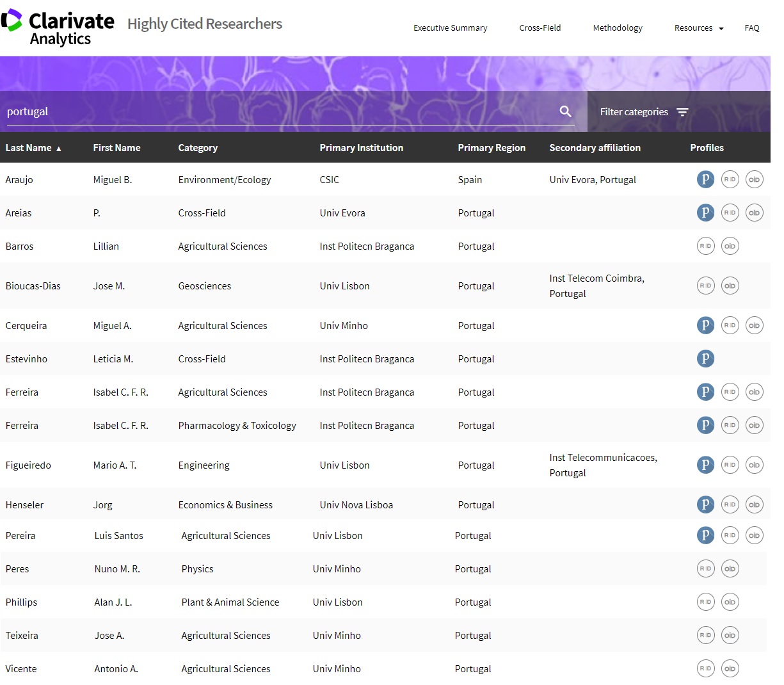Open ORCID profile for Vicente
This screenshot has width=784, height=685.
pyautogui.click(x=730, y=668)
